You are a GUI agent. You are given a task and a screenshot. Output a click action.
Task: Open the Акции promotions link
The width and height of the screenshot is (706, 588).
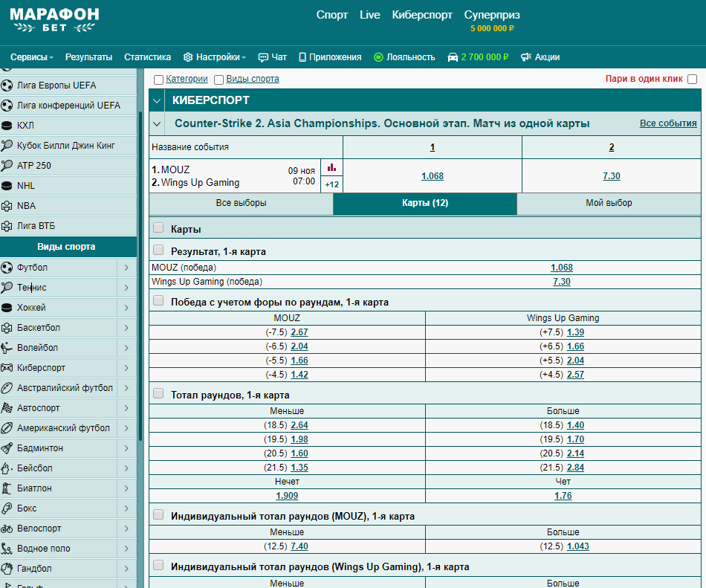tap(540, 57)
